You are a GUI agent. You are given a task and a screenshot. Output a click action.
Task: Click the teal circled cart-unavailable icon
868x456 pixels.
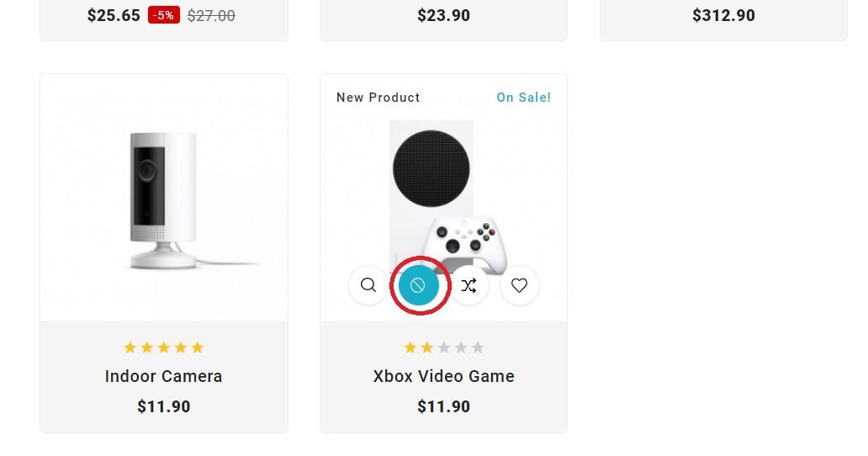pos(418,285)
